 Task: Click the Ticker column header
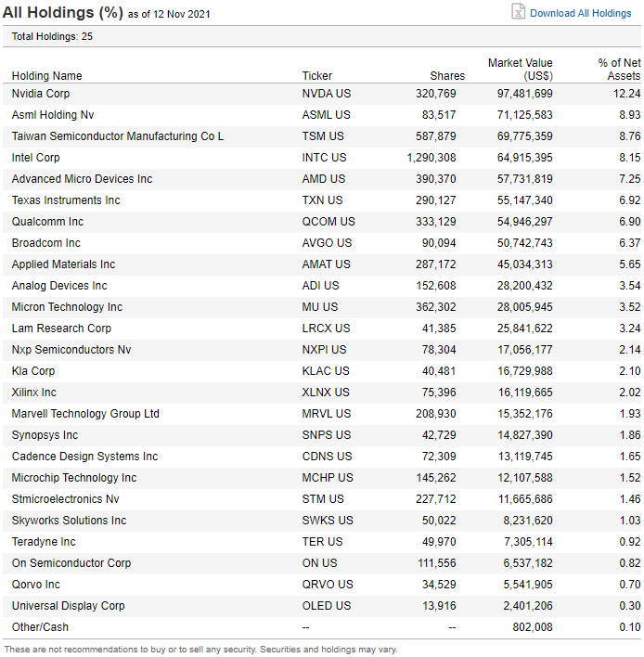[x=316, y=76]
